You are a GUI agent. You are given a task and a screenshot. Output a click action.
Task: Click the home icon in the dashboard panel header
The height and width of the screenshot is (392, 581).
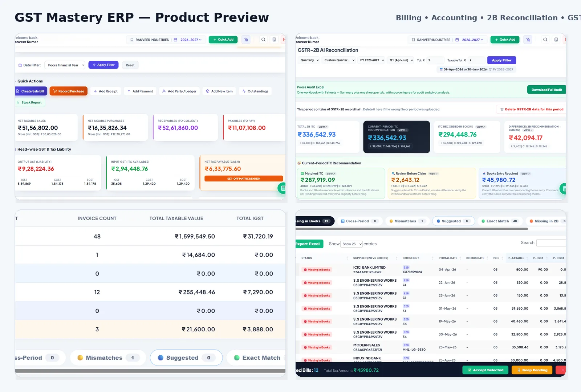point(246,40)
